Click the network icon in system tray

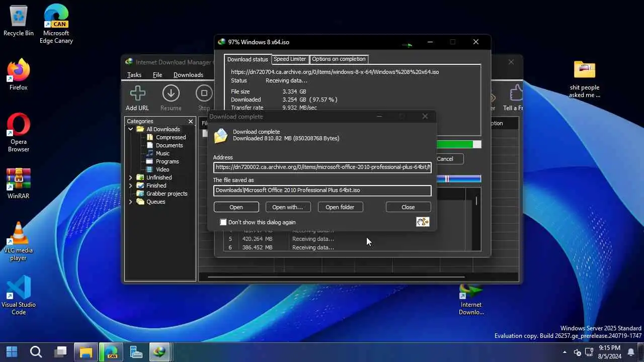coord(589,352)
